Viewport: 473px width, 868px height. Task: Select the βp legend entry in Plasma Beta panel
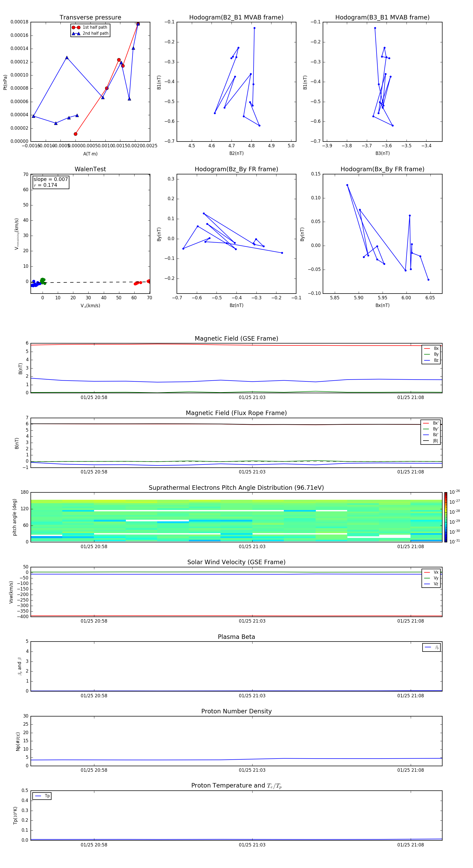point(431,647)
